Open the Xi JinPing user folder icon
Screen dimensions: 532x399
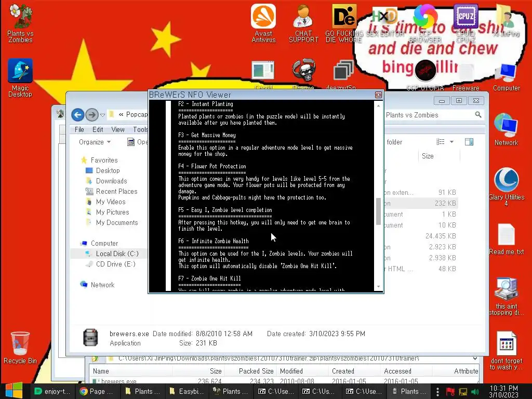[506, 20]
